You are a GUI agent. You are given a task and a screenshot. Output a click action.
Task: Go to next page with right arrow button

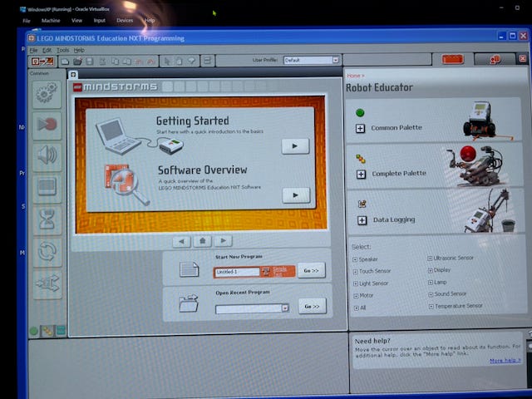(x=224, y=241)
